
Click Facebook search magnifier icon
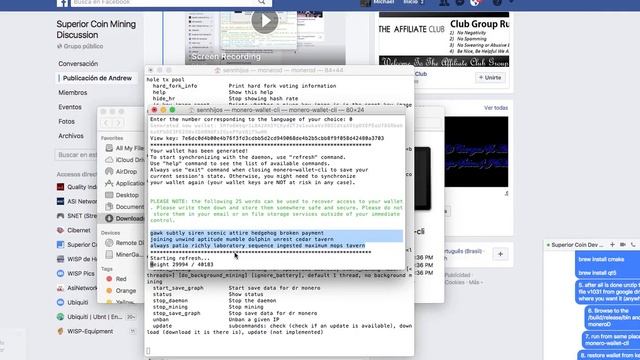coord(262,2)
